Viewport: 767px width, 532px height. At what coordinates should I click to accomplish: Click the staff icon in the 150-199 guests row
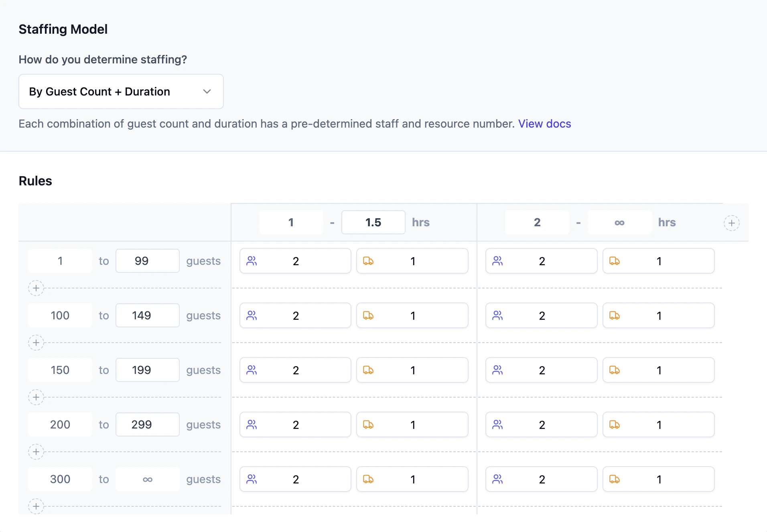[x=252, y=370]
